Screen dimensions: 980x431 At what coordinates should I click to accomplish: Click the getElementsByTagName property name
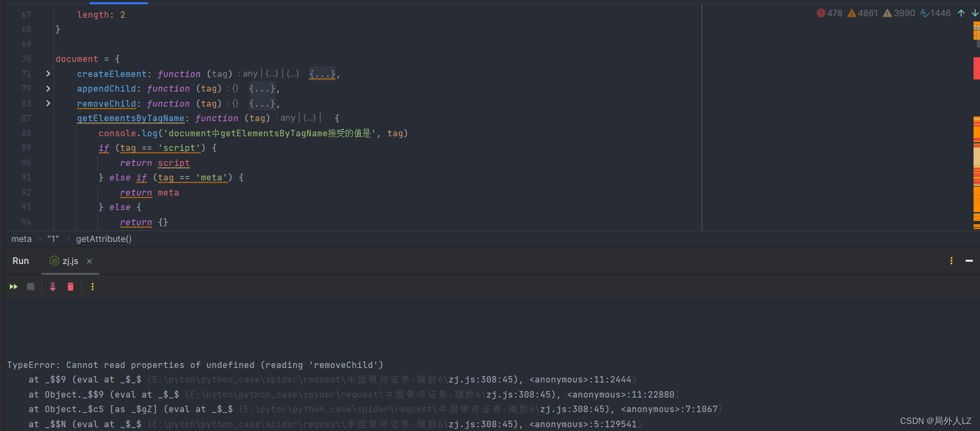click(130, 118)
